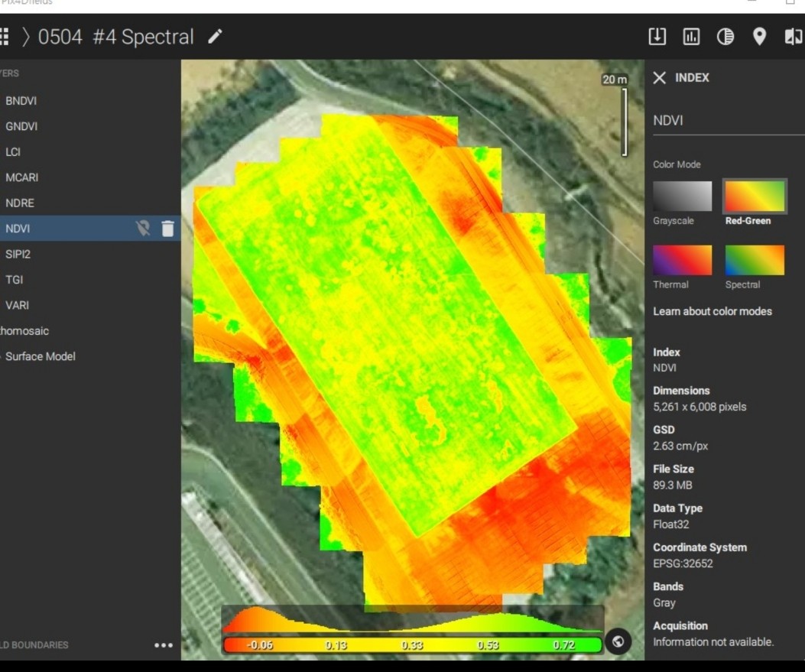This screenshot has width=805, height=672.
Task: Click the project title 0504 #4 Spectral
Action: (x=116, y=37)
